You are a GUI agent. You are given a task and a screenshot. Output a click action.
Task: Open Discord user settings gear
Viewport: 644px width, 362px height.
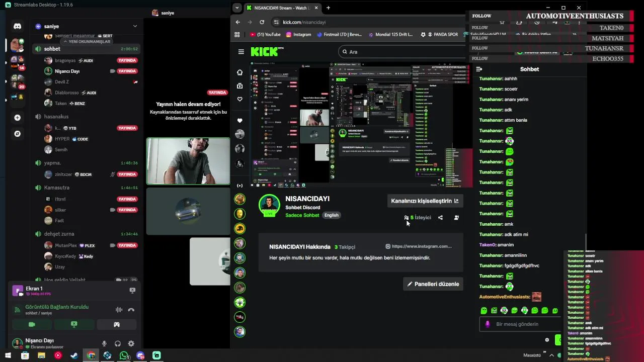(x=131, y=343)
